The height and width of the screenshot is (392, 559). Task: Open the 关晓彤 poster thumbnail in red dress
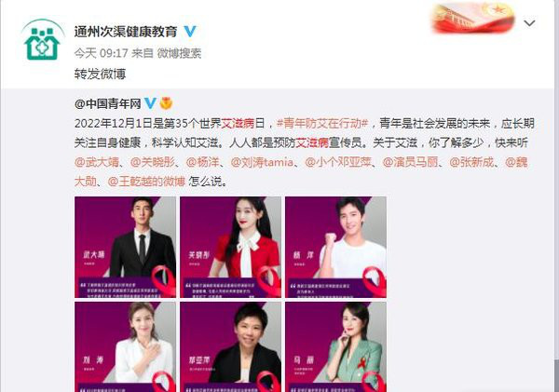[x=230, y=247]
